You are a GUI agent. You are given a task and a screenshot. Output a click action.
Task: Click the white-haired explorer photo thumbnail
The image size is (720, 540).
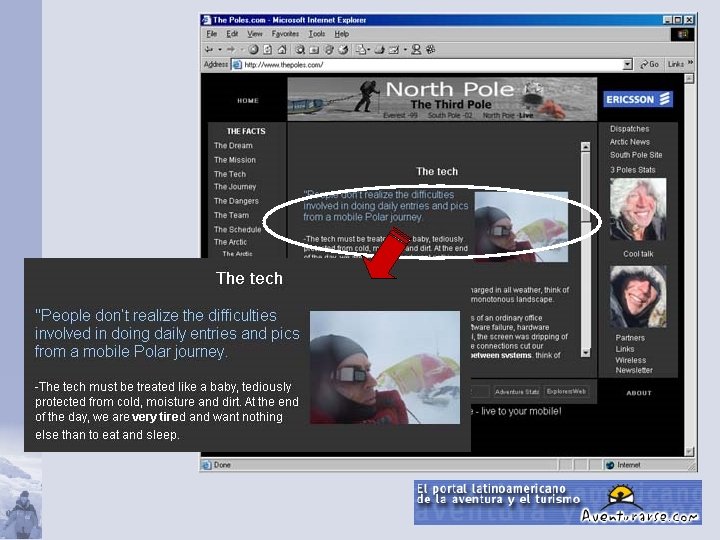[x=638, y=209]
